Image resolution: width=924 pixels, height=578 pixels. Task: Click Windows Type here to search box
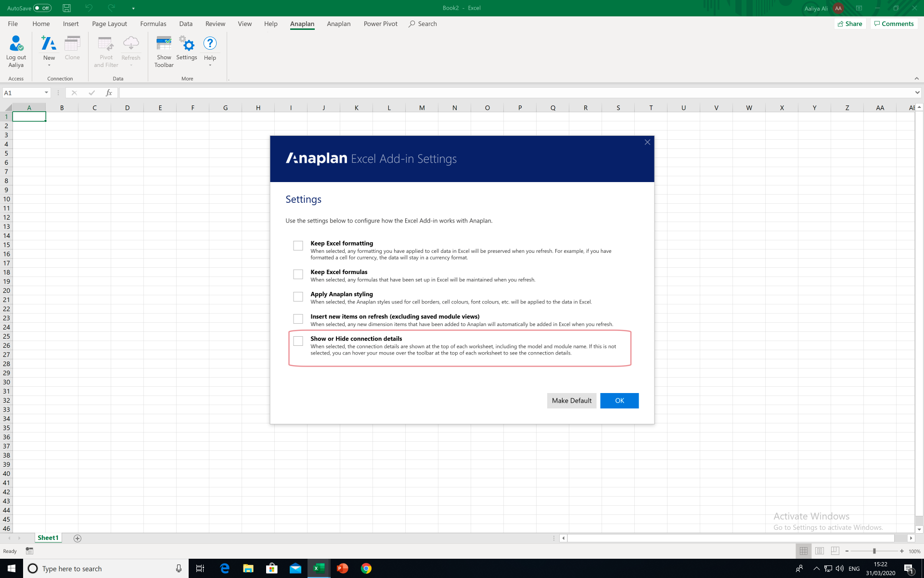(x=105, y=568)
